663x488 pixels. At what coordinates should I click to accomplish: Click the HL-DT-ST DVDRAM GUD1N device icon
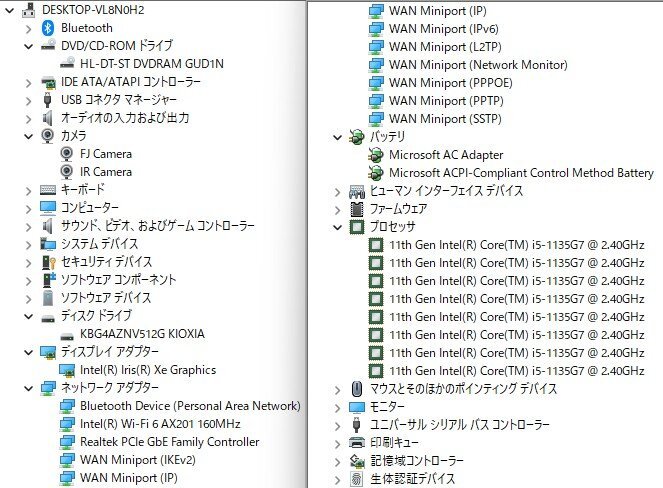tap(67, 63)
